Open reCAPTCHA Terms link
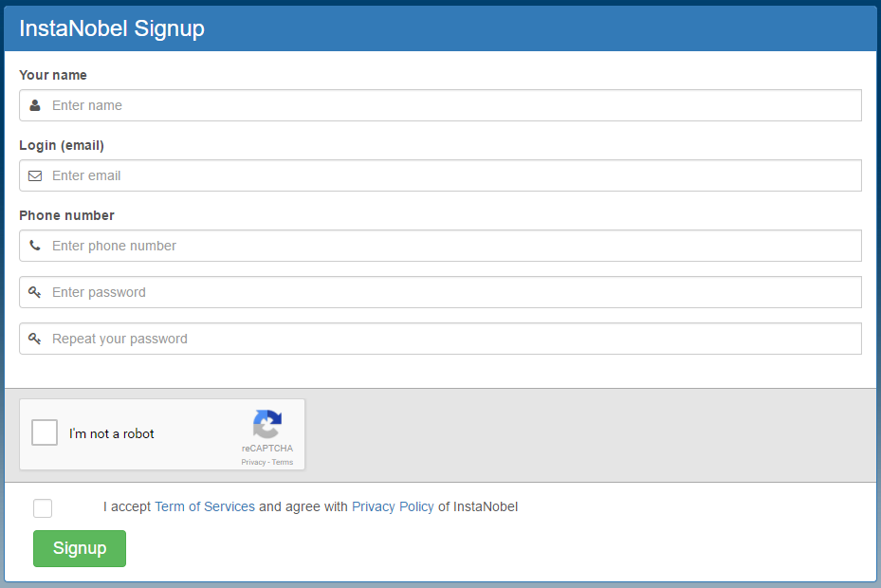Screen dimensions: 881x588 click(283, 462)
